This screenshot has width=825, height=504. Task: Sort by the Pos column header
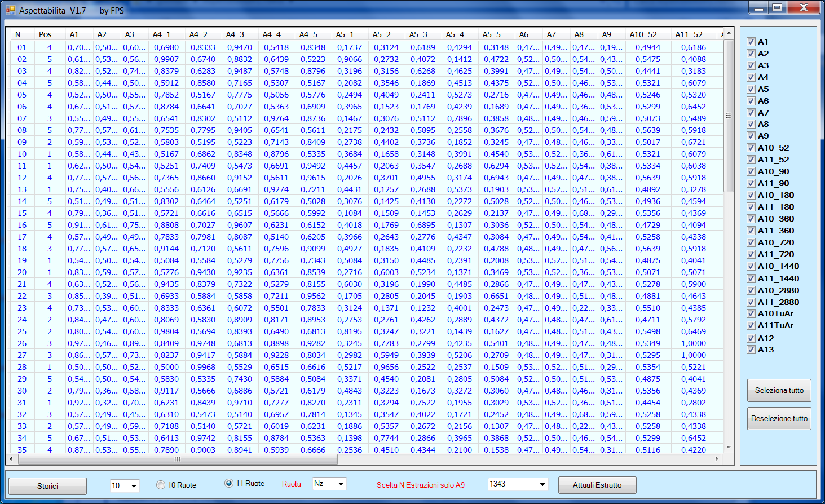point(50,34)
